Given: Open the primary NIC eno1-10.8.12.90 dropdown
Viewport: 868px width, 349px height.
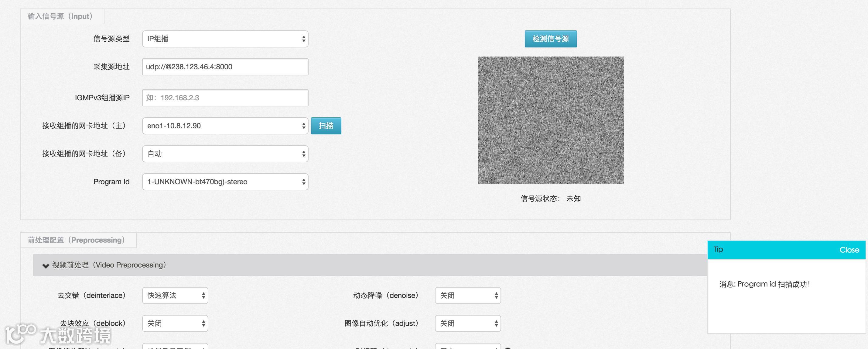Looking at the screenshot, I should (225, 126).
